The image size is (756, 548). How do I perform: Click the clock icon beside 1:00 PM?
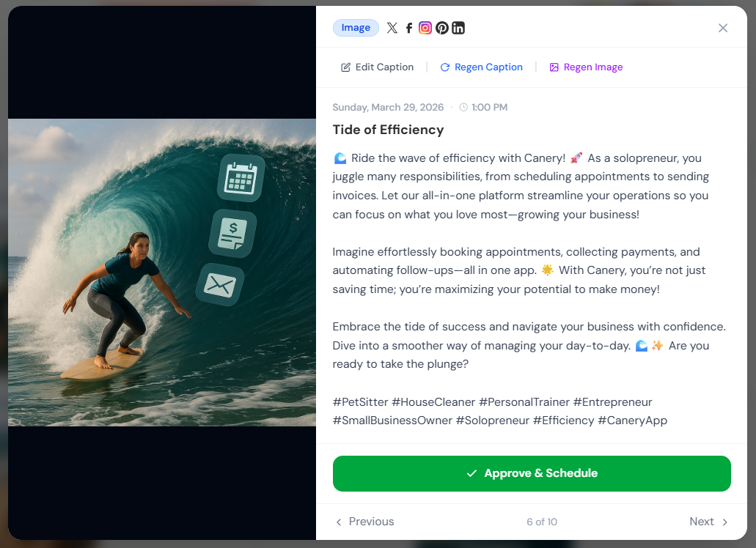[463, 108]
